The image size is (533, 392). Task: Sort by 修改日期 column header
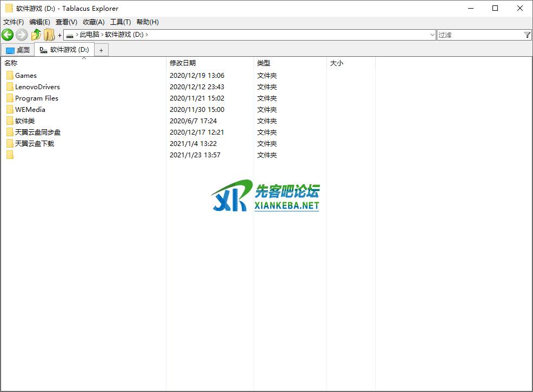(x=183, y=63)
